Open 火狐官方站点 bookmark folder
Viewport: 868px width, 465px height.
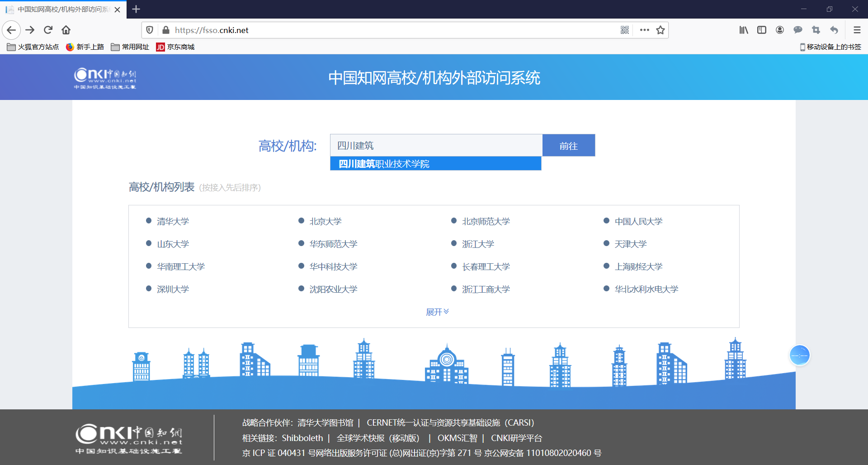(x=33, y=47)
